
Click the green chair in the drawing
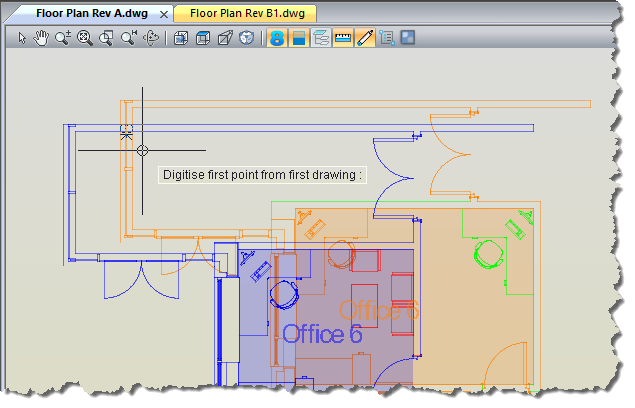488,254
